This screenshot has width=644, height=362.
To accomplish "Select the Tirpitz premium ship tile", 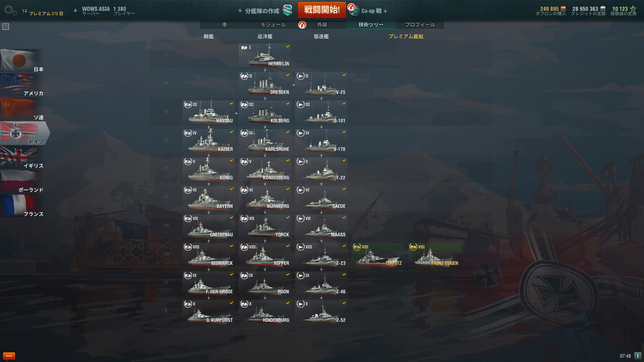I will click(378, 255).
